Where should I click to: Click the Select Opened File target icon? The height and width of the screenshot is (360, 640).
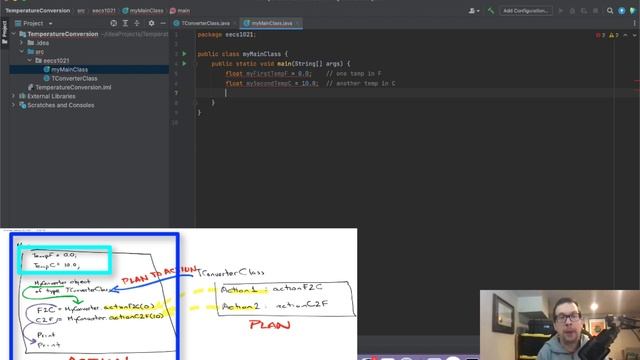tap(113, 23)
